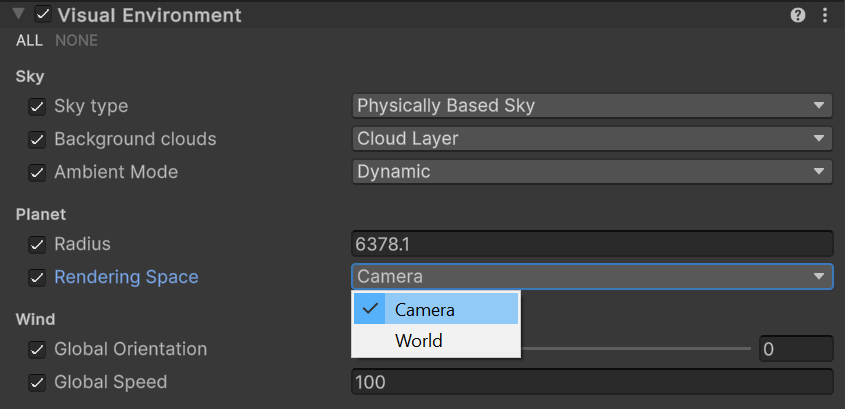This screenshot has width=845, height=409.
Task: Expand the Background clouds Cloud Layer dropdown
Action: point(592,139)
